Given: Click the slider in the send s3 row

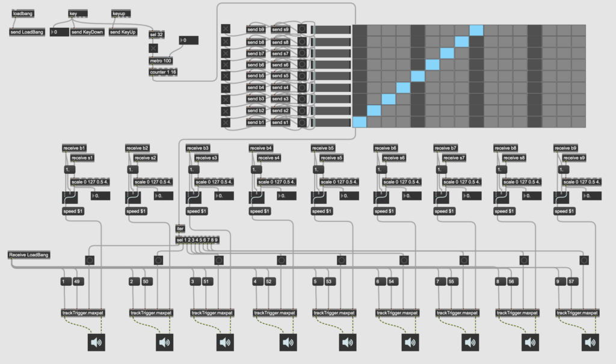Looking at the screenshot, I should pos(331,99).
